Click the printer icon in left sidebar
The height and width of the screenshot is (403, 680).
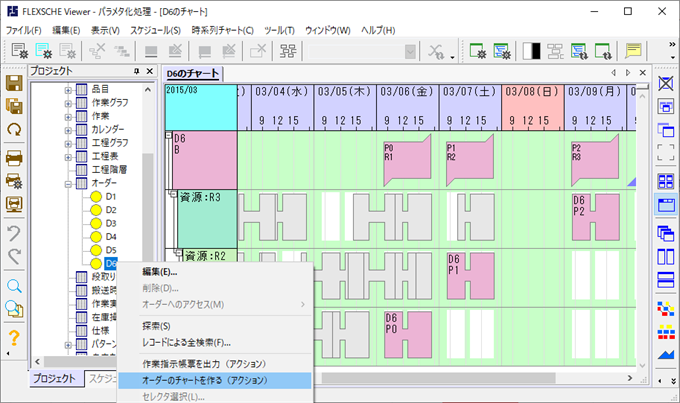tap(15, 157)
